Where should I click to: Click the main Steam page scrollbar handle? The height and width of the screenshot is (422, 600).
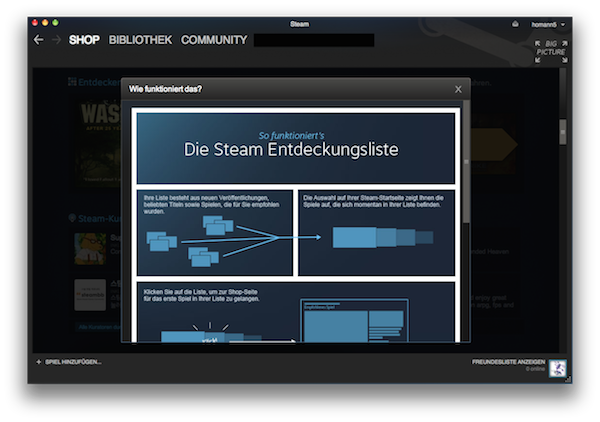coord(562,132)
